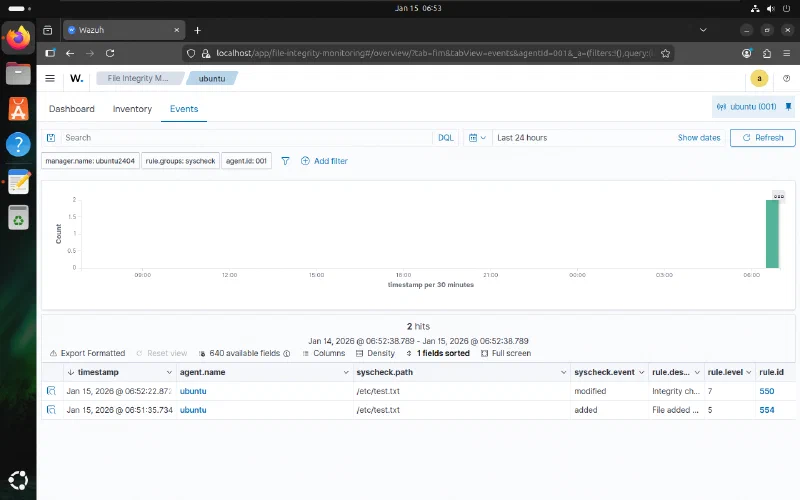Click the Refresh button
This screenshot has height=500, width=800.
coord(762,138)
